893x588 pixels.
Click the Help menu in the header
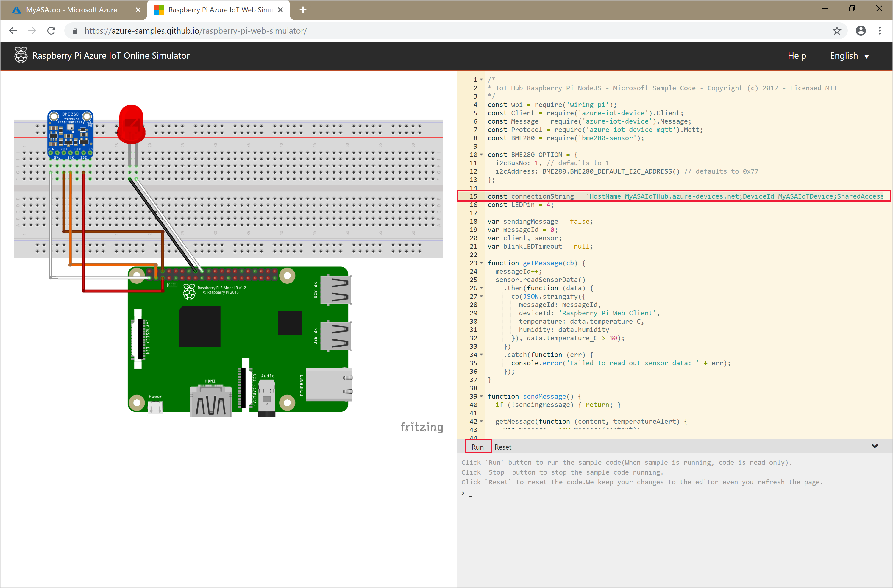[798, 55]
